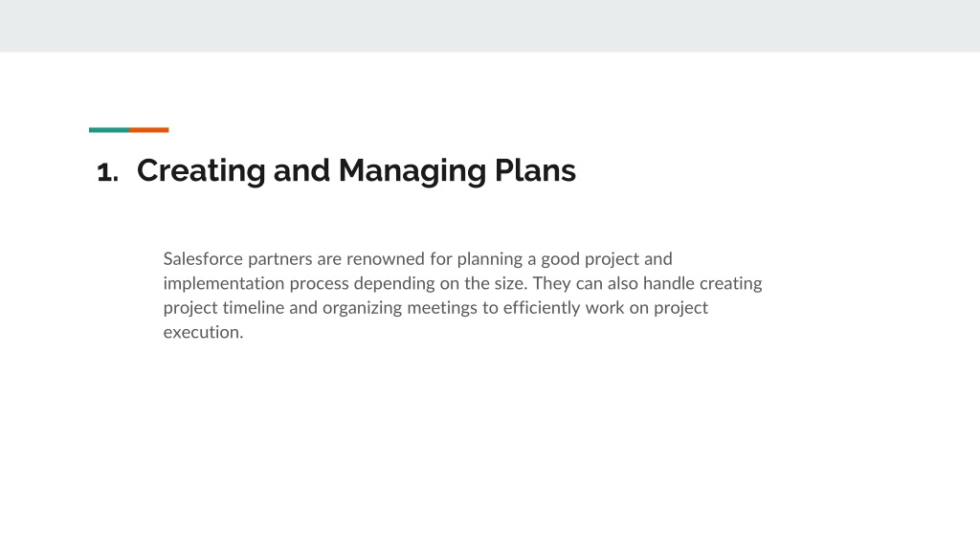Click the teal segment of the accent line
The image size is (980, 551).
pyautogui.click(x=109, y=130)
